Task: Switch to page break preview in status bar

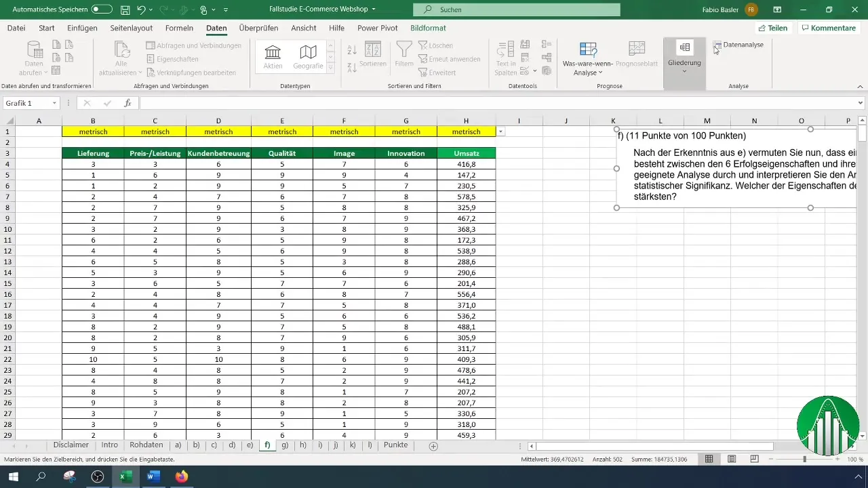Action: pyautogui.click(x=754, y=459)
